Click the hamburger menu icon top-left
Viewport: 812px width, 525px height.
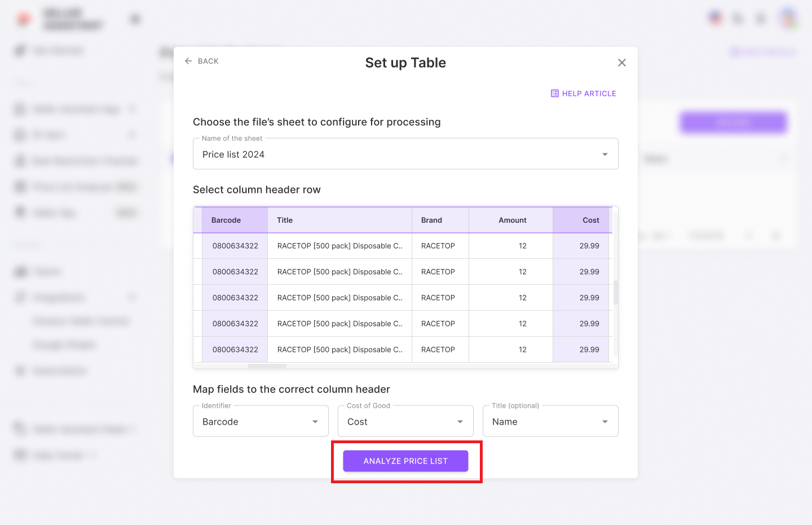pos(135,18)
